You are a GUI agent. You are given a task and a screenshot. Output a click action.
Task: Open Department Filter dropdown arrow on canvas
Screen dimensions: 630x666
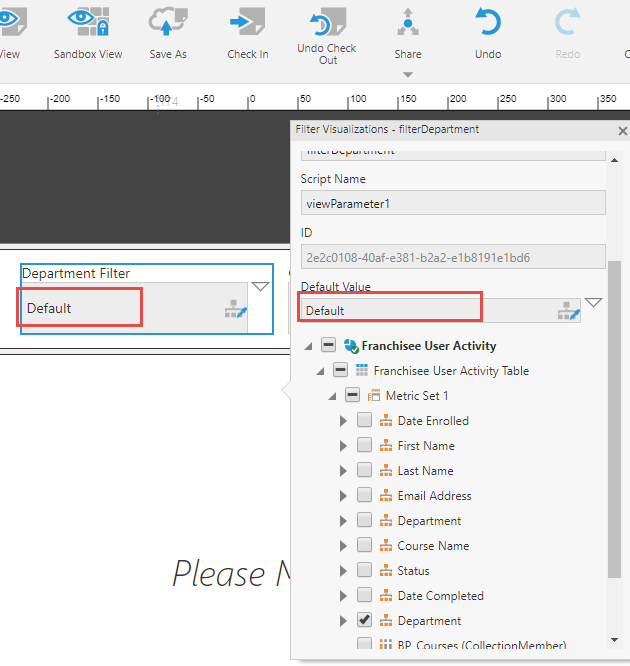coord(260,286)
